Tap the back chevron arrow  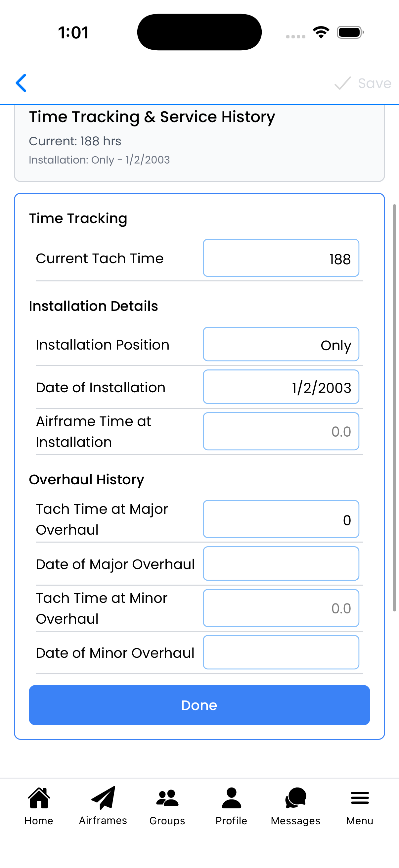(21, 83)
